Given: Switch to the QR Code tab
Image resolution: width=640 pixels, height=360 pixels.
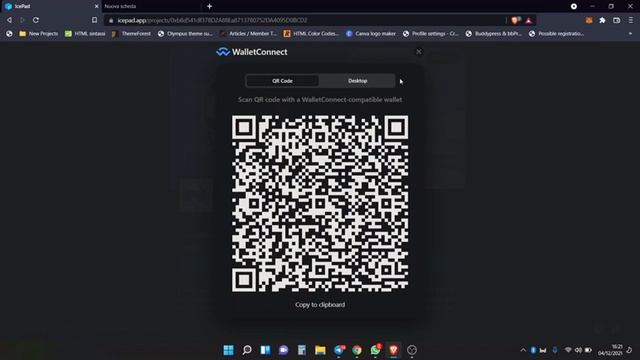Looking at the screenshot, I should [x=282, y=81].
